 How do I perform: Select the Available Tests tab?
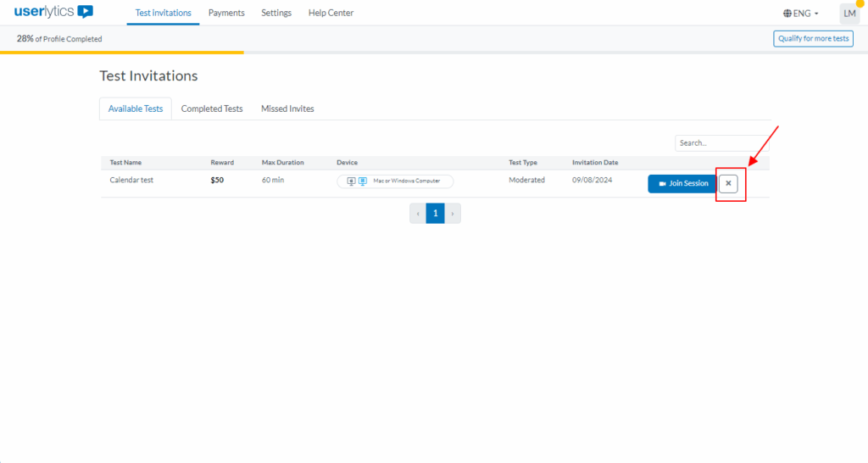136,109
